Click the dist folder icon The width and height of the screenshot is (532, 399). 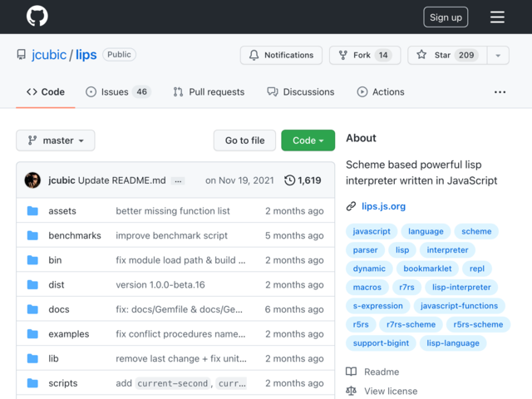pyautogui.click(x=32, y=284)
